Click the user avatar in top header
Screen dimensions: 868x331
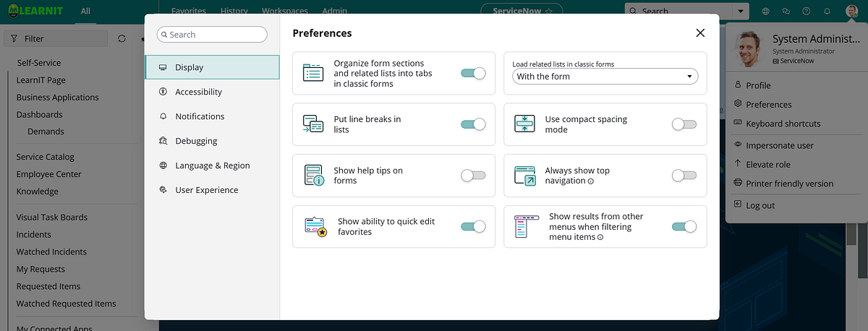pos(851,11)
